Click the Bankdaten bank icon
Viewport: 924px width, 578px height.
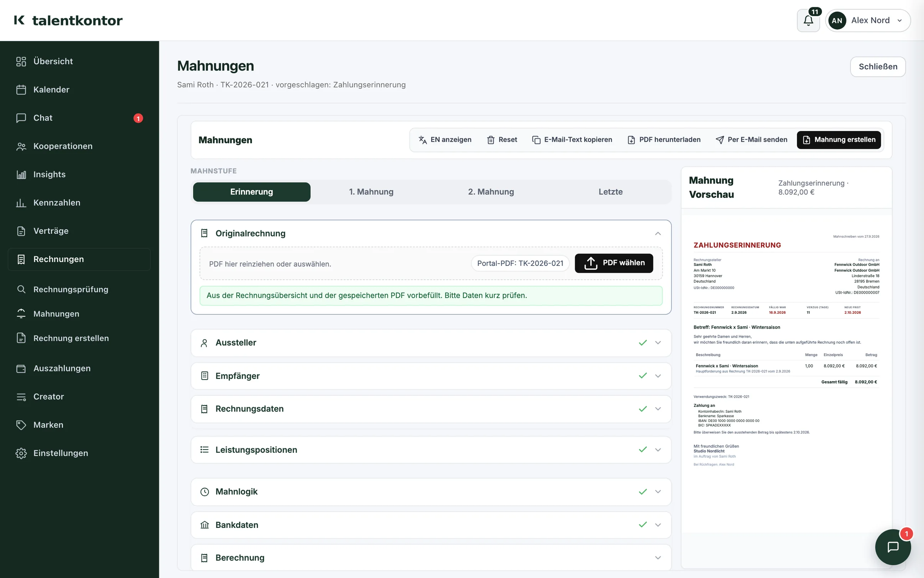204,525
